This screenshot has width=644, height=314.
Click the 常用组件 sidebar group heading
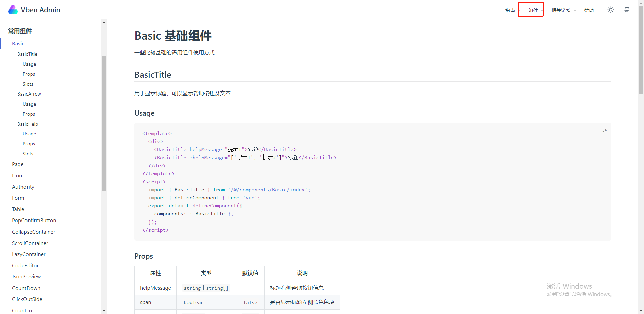coord(20,31)
